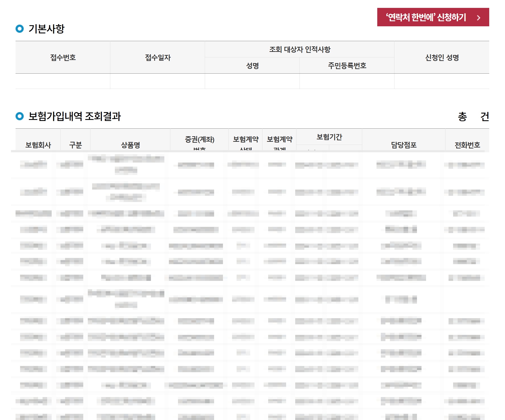
Task: Click the empty cell under 접수번호
Action: point(63,81)
